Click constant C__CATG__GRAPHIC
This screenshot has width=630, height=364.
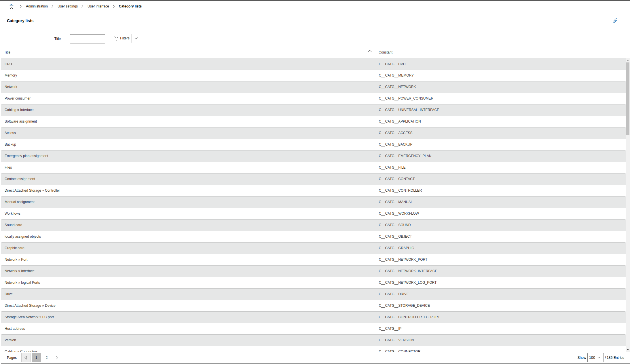pyautogui.click(x=396, y=248)
